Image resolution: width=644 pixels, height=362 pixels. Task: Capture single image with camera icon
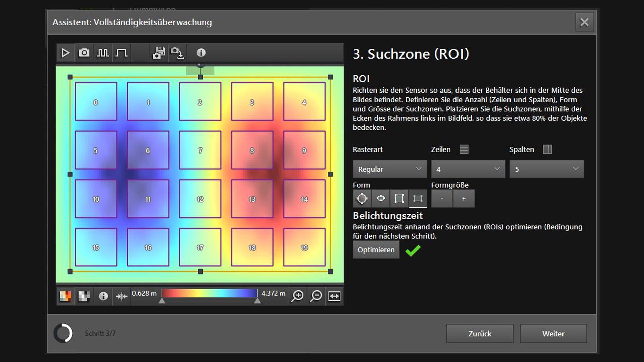tap(84, 53)
